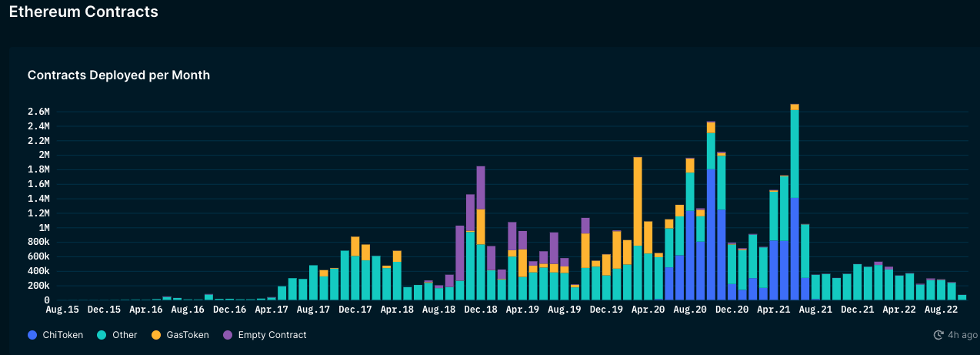Click the orange GasToken legend dot
Image resolution: width=980 pixels, height=355 pixels.
point(155,335)
